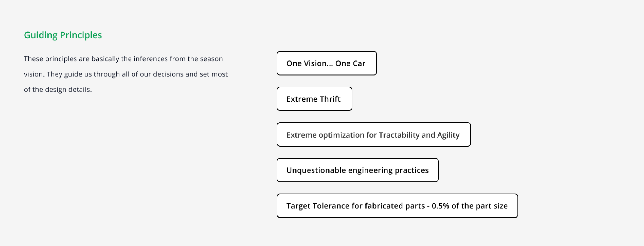Click the "0.5%" value in the tolerance box
This screenshot has height=246, width=644.
(440, 206)
